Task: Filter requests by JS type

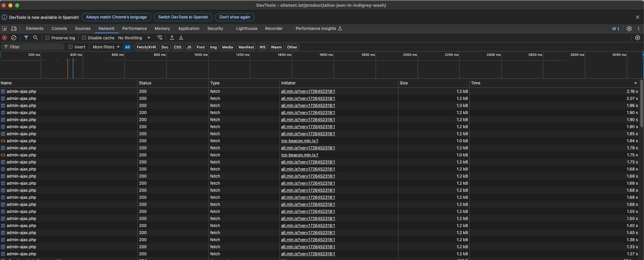Action: (189, 47)
